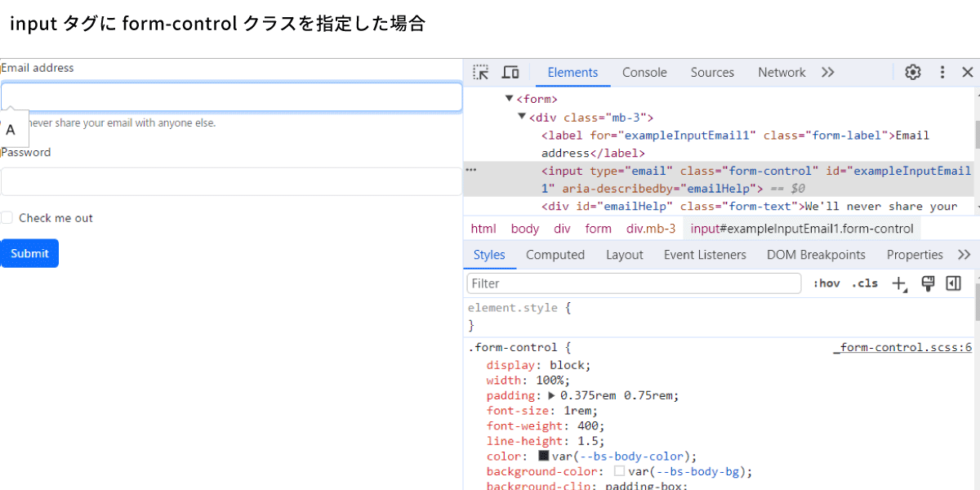The image size is (980, 490).
Task: Open the _form-control.scss:6 source link
Action: (x=902, y=348)
